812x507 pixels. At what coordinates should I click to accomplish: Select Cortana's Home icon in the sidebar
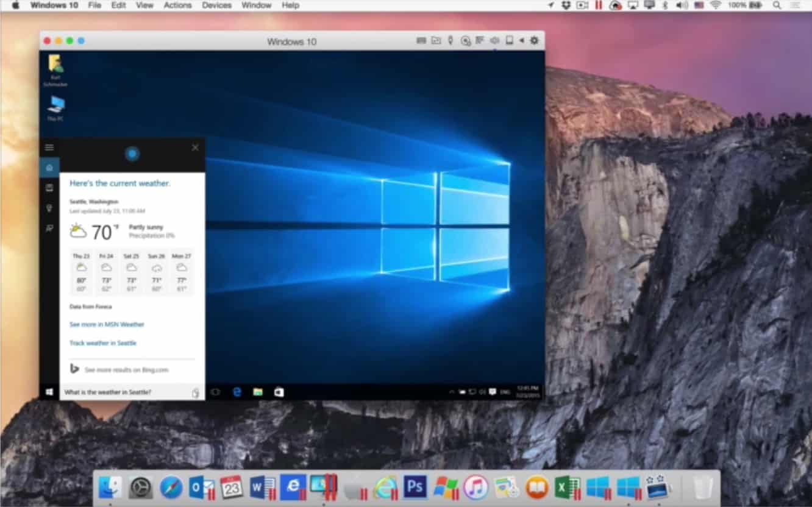click(49, 168)
